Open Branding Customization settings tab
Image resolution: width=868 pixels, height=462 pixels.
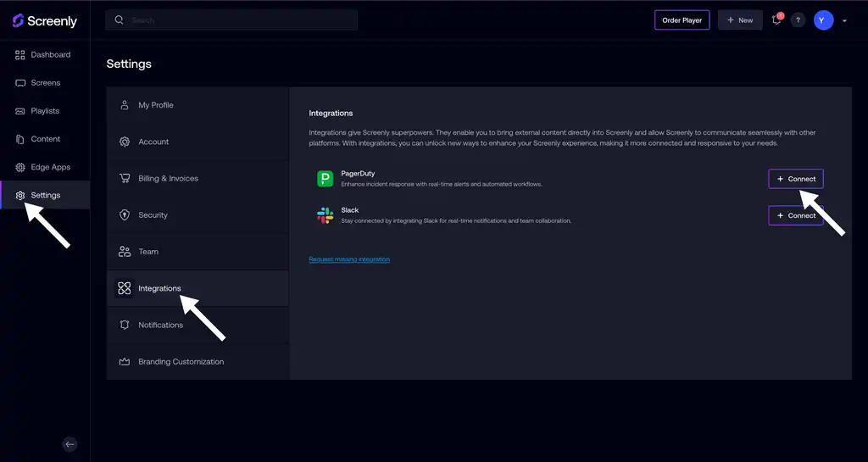pos(198,361)
